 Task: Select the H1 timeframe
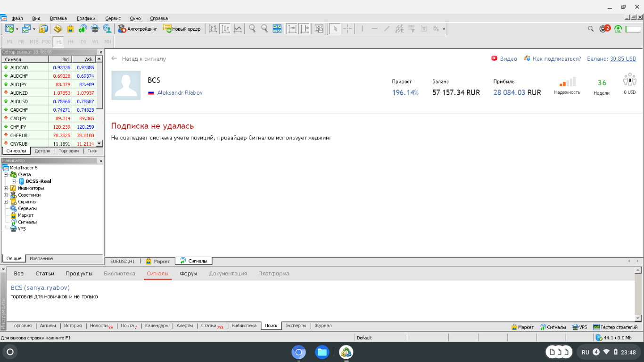click(x=59, y=41)
